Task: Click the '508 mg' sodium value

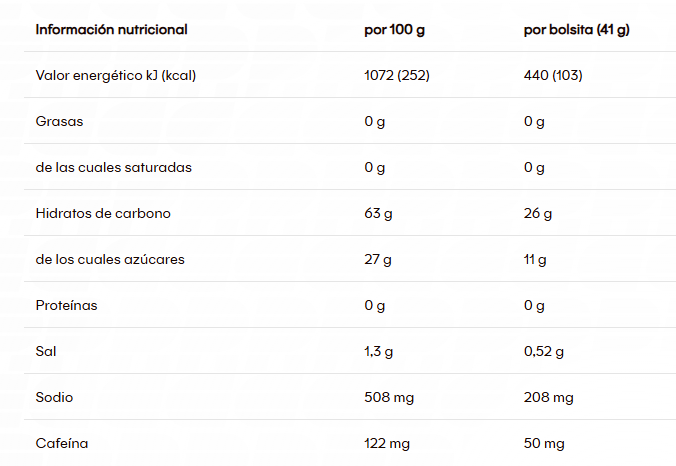Action: pyautogui.click(x=389, y=398)
